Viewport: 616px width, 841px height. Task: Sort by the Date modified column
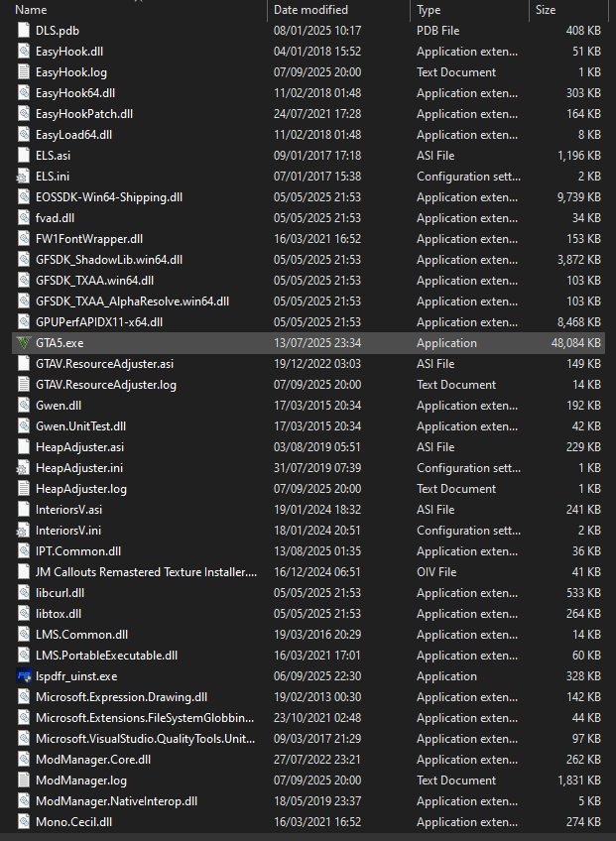tap(310, 9)
